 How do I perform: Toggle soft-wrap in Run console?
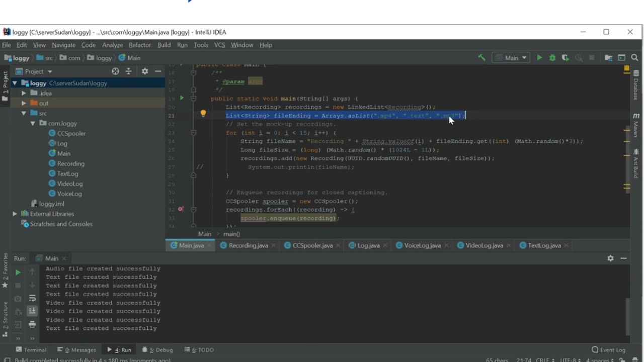[32, 298]
